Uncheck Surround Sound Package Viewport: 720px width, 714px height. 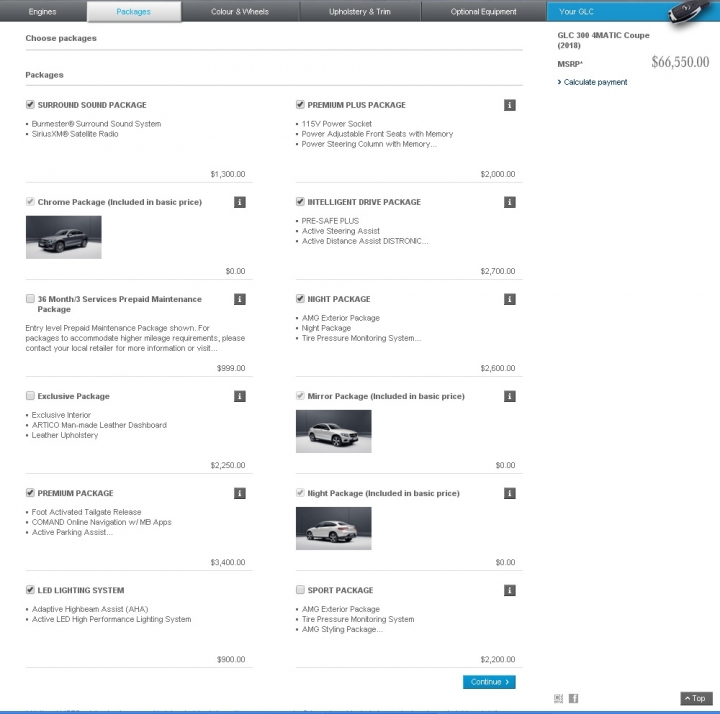(30, 105)
